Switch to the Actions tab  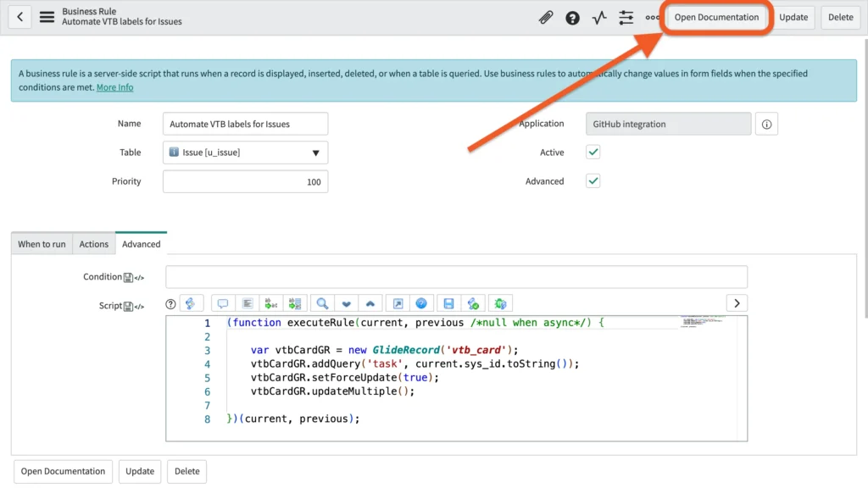point(93,244)
